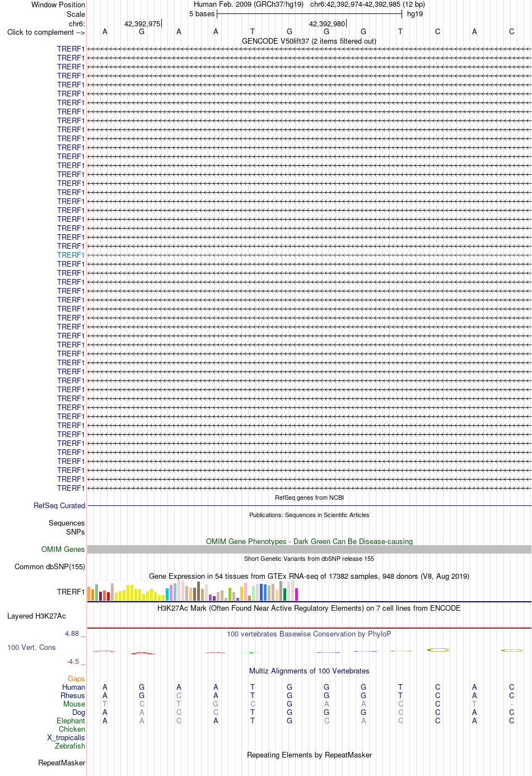The height and width of the screenshot is (776, 532).
Task: Click the Dog alignment row label
Action: [79, 712]
